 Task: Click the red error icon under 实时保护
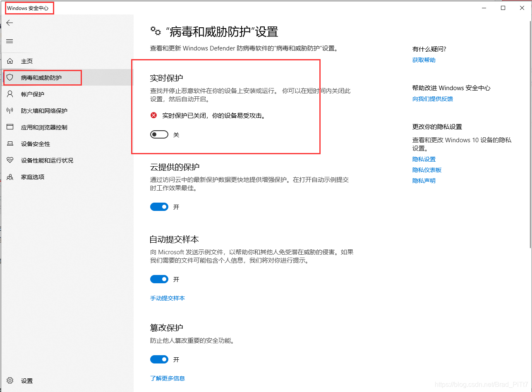[x=153, y=115]
